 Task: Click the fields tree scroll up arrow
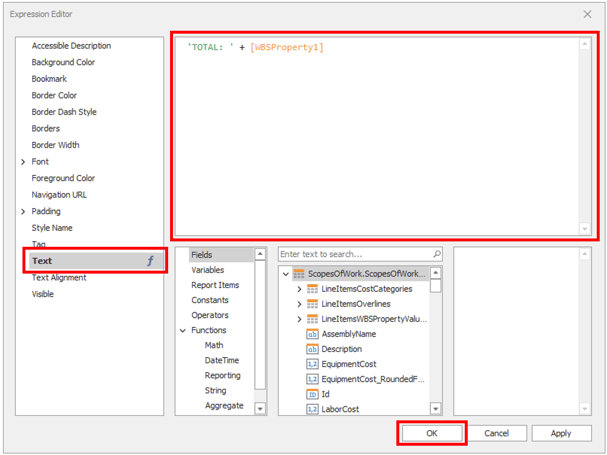pyautogui.click(x=436, y=273)
